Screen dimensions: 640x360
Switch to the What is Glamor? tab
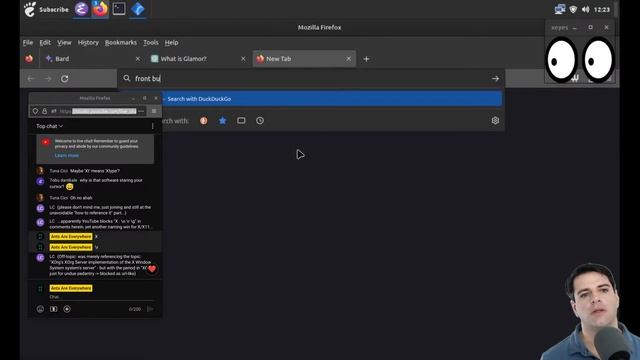pyautogui.click(x=198, y=59)
